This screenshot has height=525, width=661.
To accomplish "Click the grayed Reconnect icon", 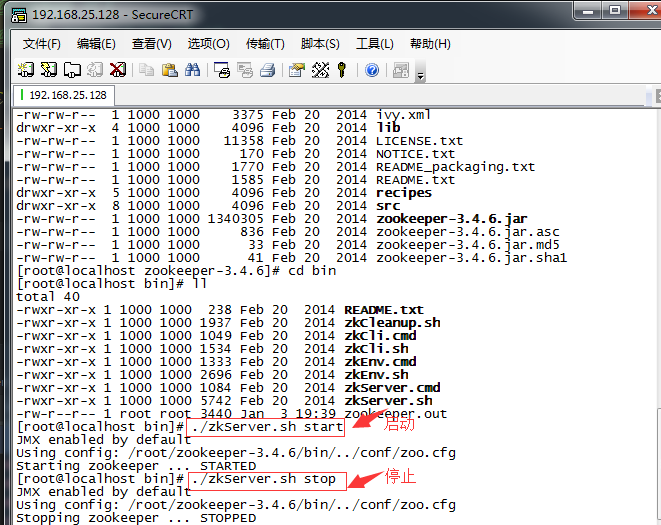I will pyautogui.click(x=95, y=70).
